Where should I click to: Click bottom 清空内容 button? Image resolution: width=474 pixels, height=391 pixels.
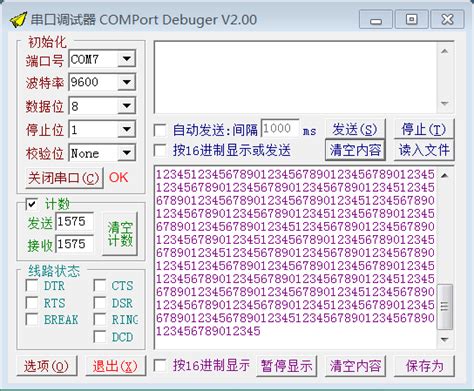click(x=355, y=366)
